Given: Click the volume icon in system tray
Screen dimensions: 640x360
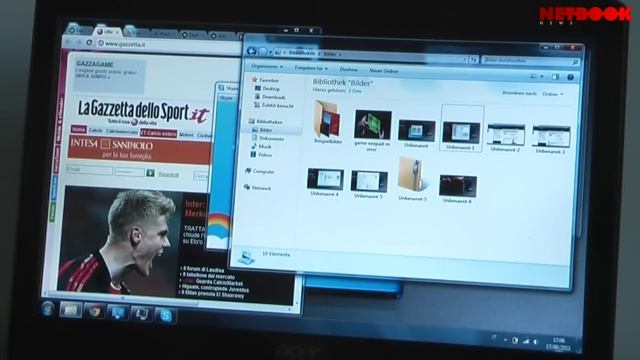Looking at the screenshot, I should [x=536, y=341].
